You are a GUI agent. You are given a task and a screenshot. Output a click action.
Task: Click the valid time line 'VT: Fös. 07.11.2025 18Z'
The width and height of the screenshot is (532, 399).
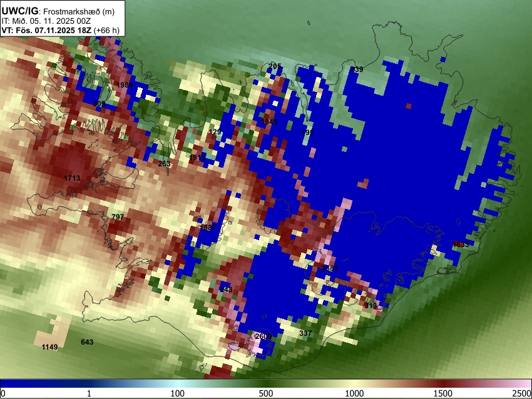(x=46, y=30)
